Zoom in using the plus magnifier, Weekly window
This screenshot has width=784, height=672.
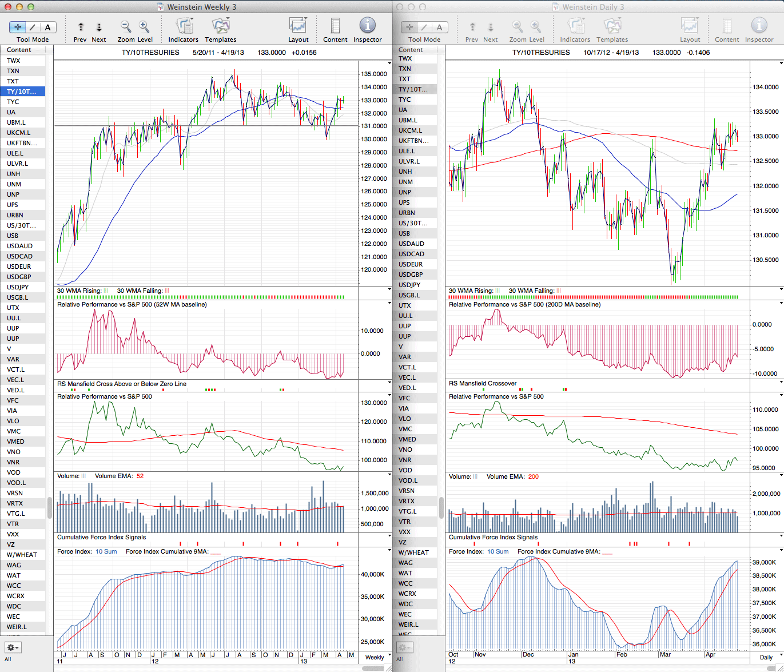point(144,26)
